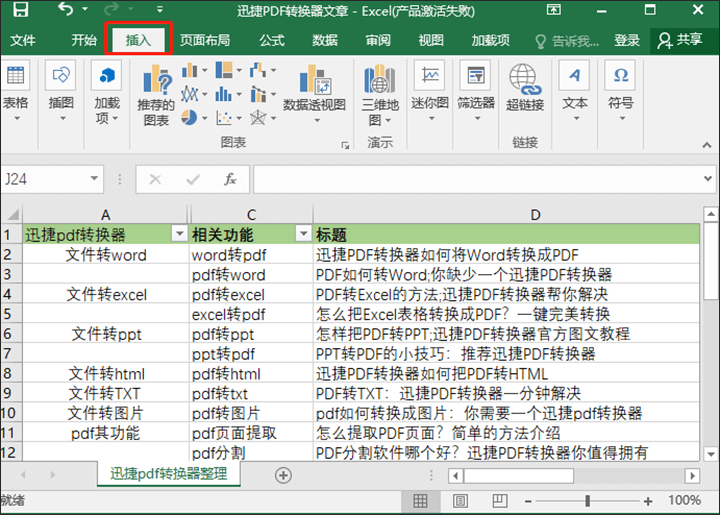Insert a 超链接 hyperlink
The height and width of the screenshot is (515, 720).
(x=525, y=88)
